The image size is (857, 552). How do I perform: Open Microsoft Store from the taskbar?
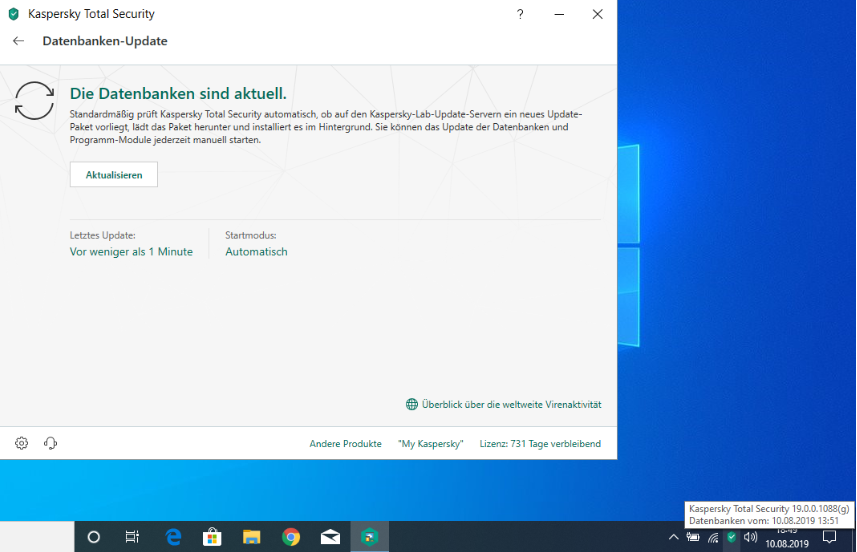[212, 537]
